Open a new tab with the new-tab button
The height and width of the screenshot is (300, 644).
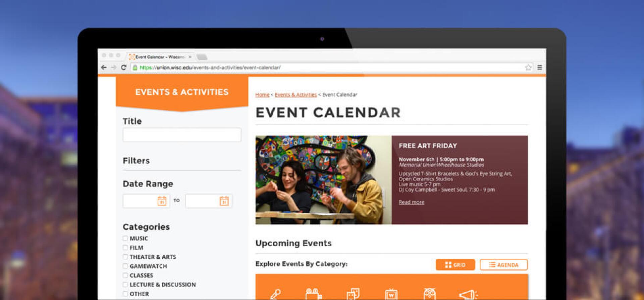tap(202, 57)
